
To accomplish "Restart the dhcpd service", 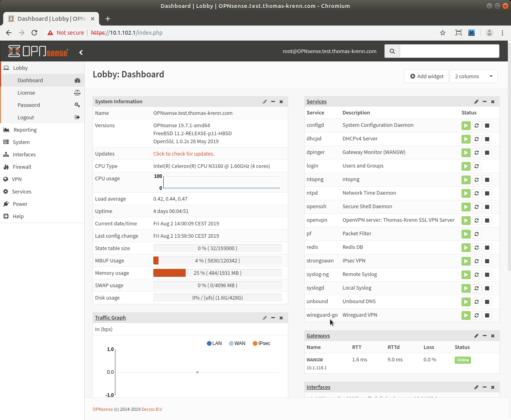I will [477, 139].
